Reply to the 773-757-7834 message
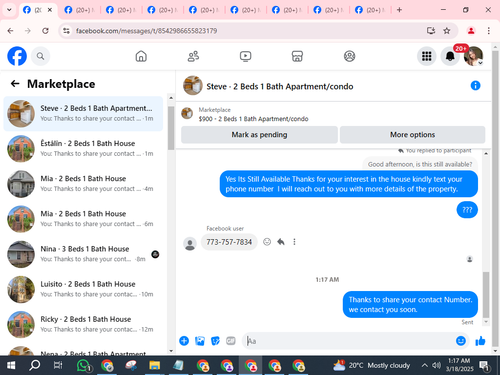The image size is (500, 375). point(281,242)
